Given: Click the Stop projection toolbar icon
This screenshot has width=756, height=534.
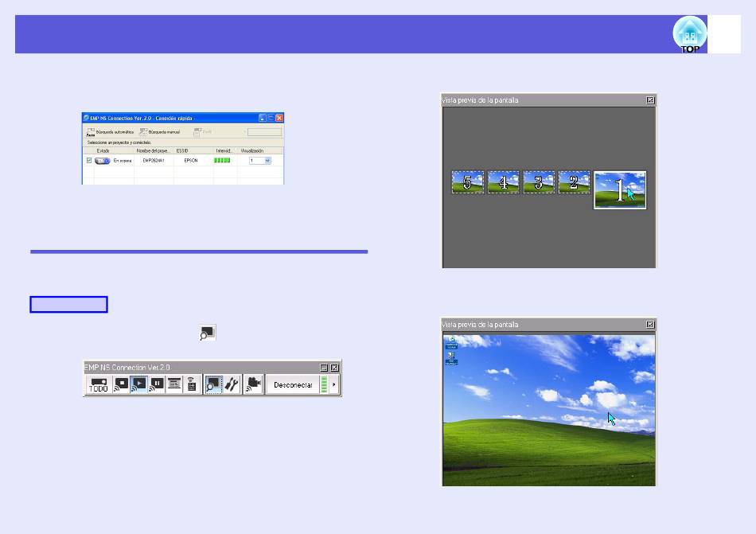Looking at the screenshot, I should (x=121, y=384).
